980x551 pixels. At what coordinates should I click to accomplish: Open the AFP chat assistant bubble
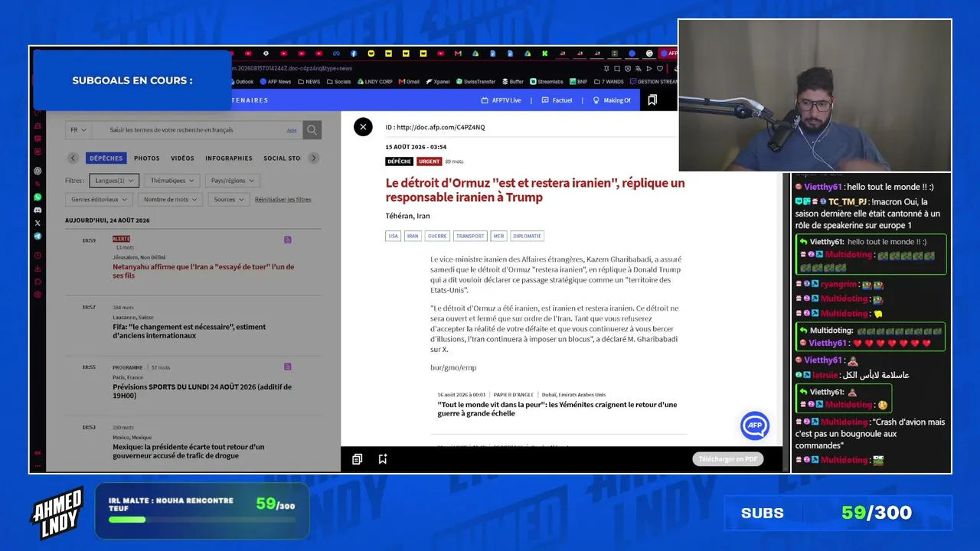pyautogui.click(x=755, y=425)
